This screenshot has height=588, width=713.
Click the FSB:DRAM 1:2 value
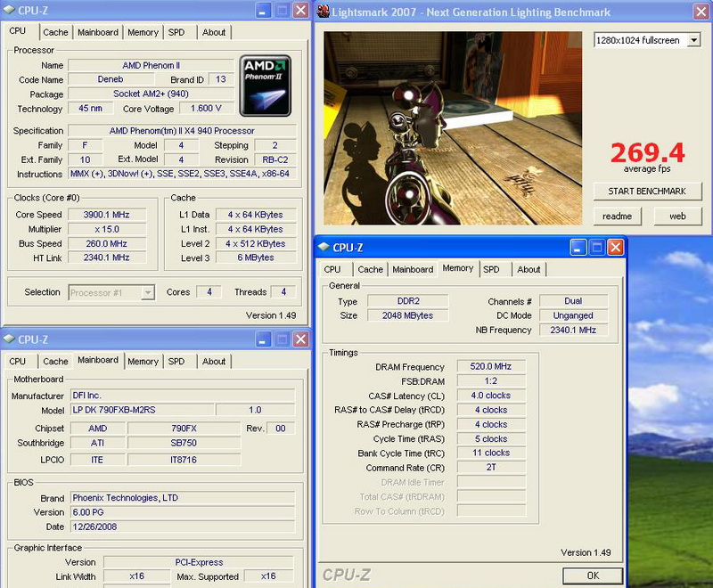tap(491, 380)
